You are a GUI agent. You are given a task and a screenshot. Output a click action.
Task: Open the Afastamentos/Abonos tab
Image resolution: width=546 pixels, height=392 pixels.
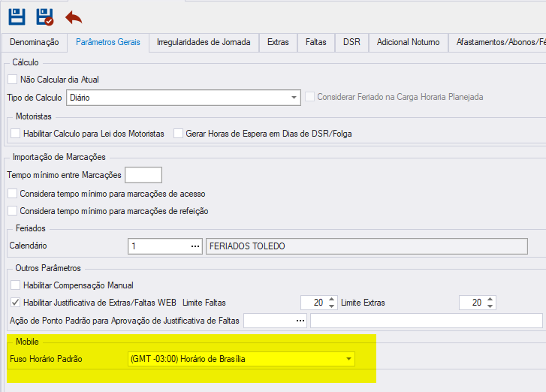[497, 43]
